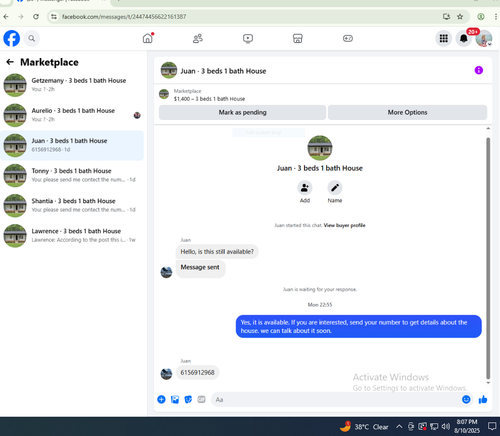Click the browser back arrow
This screenshot has height=436, width=500.
(6, 17)
